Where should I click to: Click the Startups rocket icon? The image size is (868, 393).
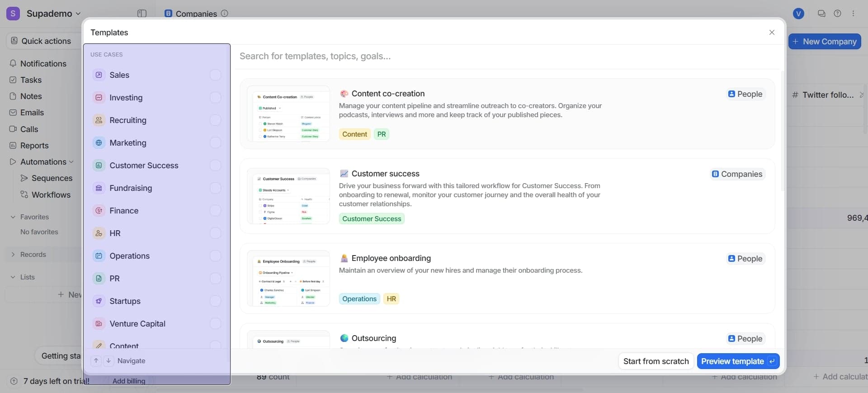tap(99, 301)
